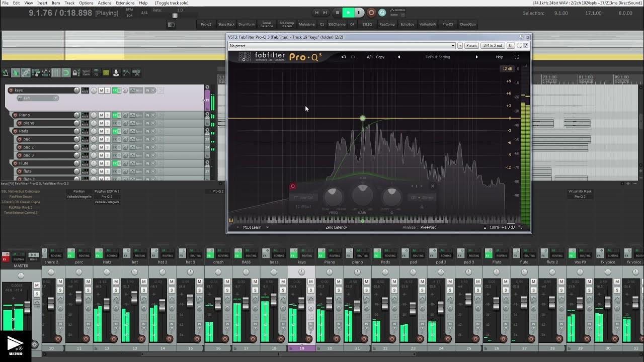Open the Track menu

pos(69,3)
